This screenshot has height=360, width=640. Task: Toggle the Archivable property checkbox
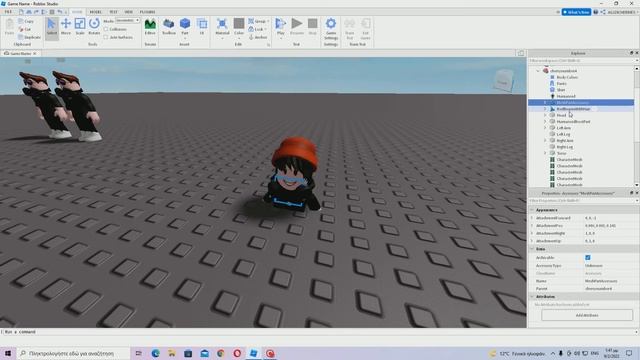click(x=588, y=258)
